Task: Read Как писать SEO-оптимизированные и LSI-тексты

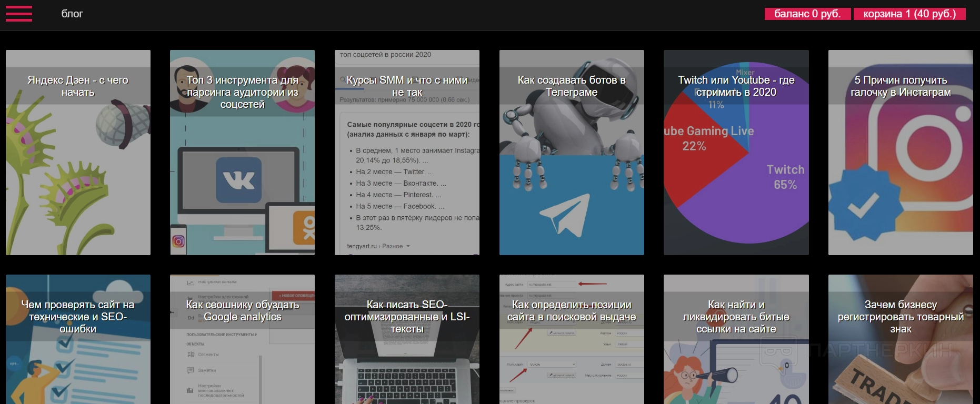Action: 407,317
